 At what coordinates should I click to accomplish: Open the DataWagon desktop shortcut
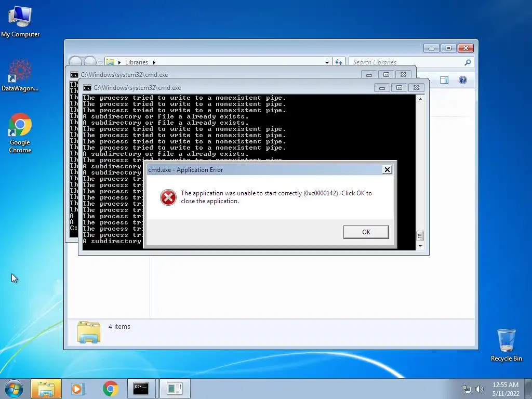pos(20,75)
